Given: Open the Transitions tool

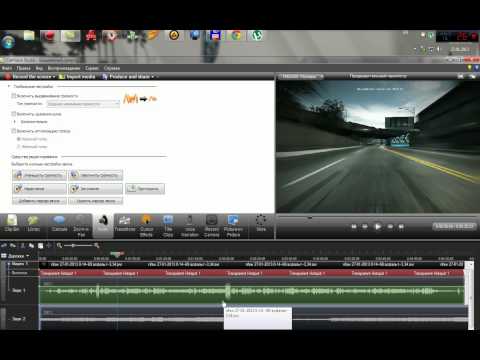Looking at the screenshot, I should pos(125,224).
